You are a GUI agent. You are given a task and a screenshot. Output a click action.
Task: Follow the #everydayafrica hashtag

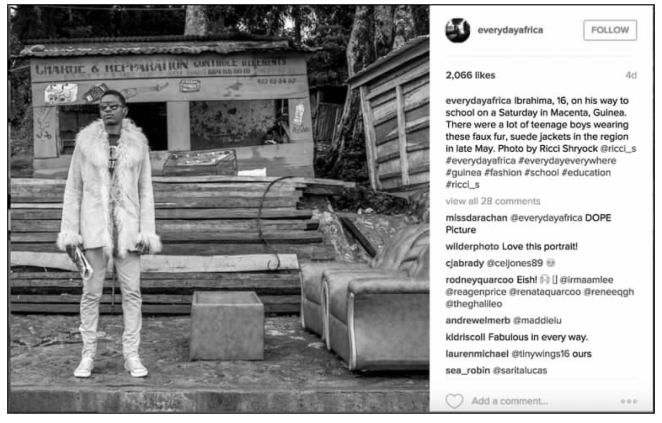click(480, 160)
